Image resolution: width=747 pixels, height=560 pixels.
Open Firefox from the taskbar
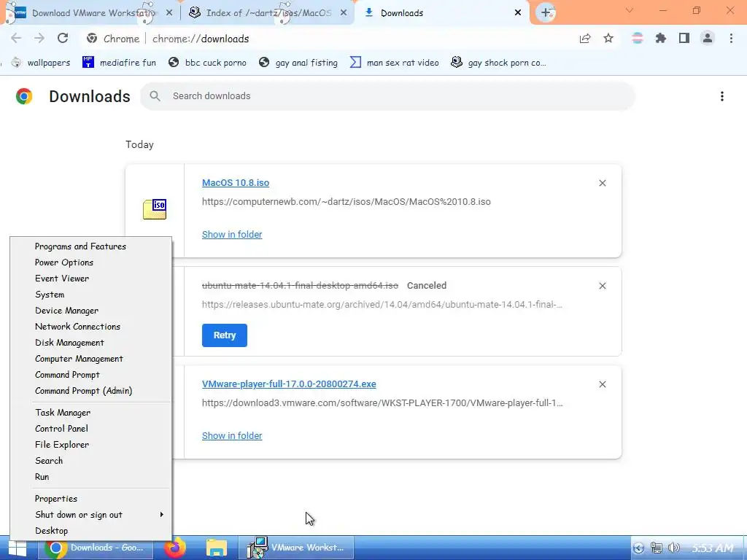[x=175, y=548]
